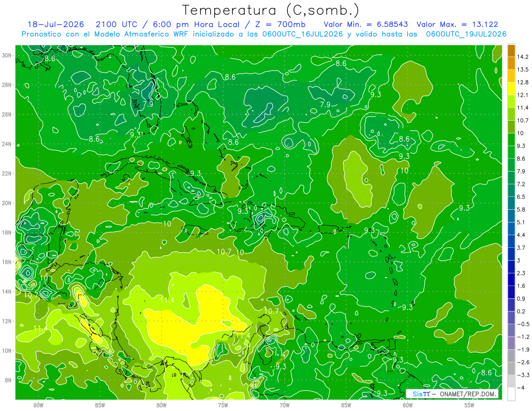Click the "12N" latitude axis label
The width and height of the screenshot is (532, 411).
pos(7,321)
